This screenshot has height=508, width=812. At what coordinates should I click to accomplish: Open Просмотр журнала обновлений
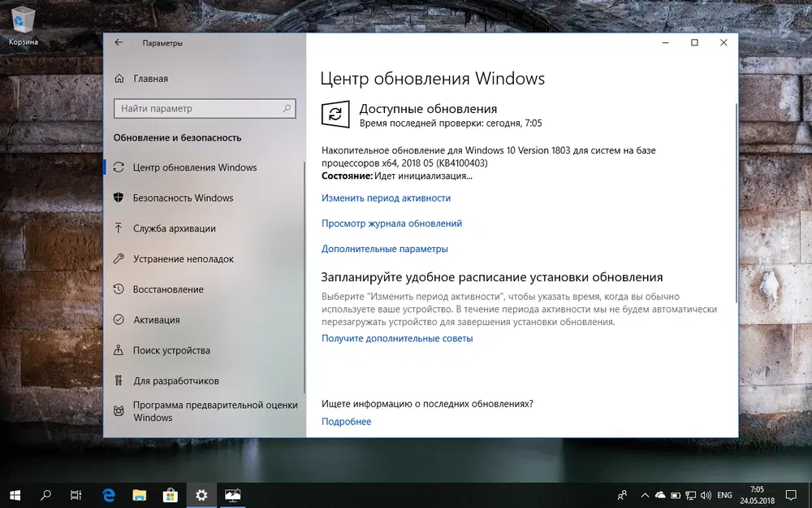pos(393,223)
